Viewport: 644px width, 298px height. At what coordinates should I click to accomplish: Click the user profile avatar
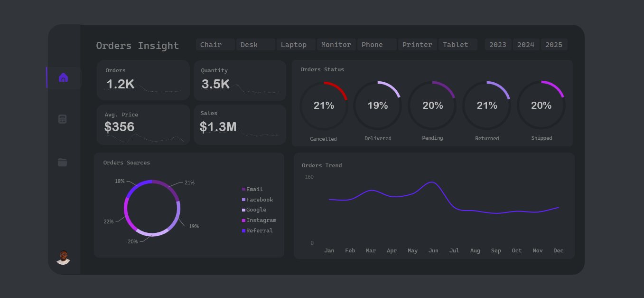tap(63, 258)
